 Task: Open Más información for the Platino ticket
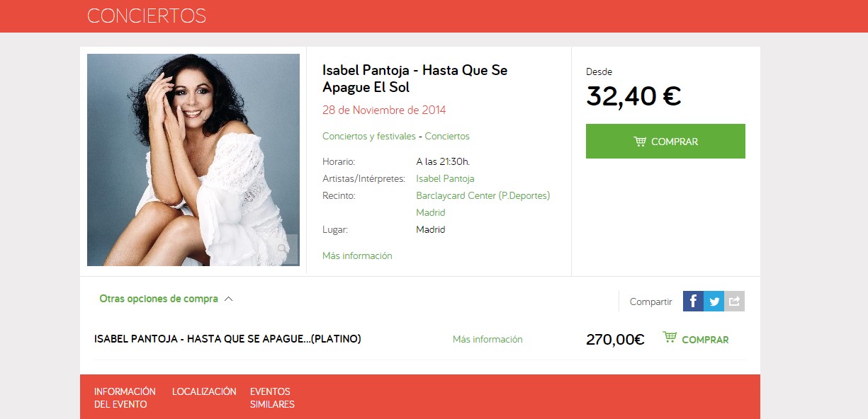click(x=487, y=339)
